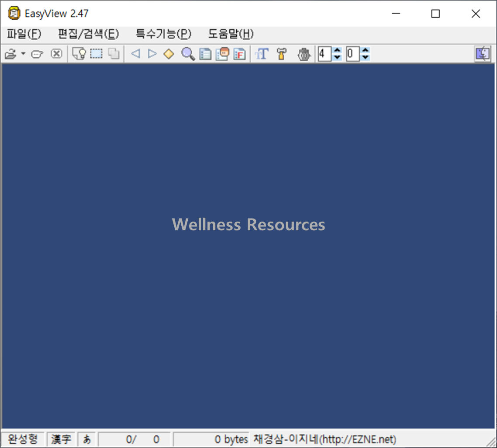Open the 특수기능(P) menu
The height and width of the screenshot is (448, 497).
[x=163, y=34]
